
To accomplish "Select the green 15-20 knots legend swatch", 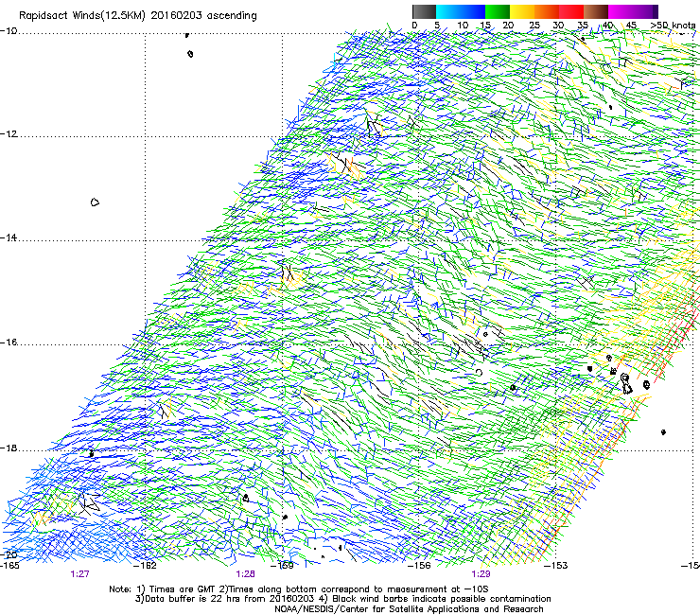I will (498, 11).
